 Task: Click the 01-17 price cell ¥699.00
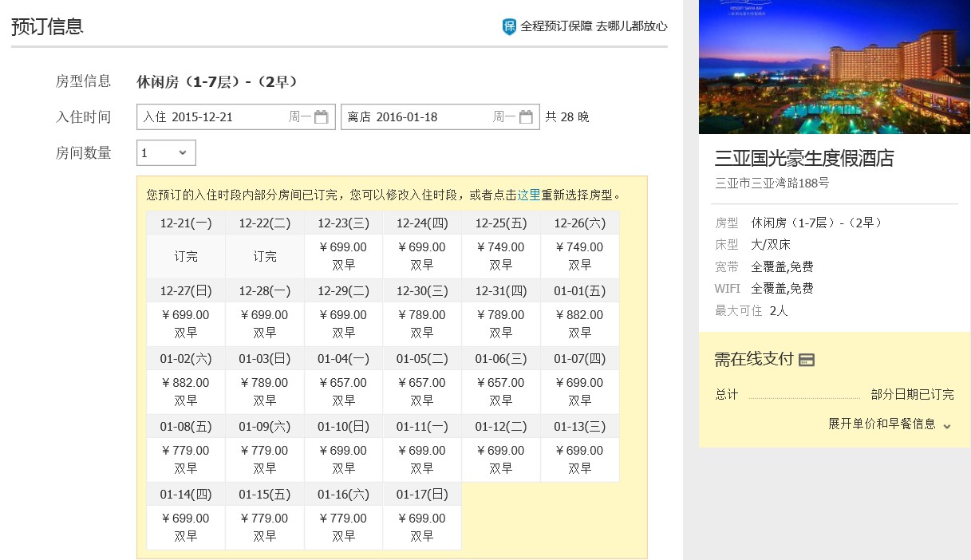tap(422, 527)
